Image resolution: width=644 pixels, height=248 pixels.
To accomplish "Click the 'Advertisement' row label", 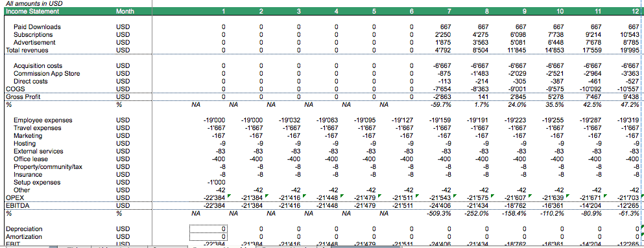I will 34,42.
